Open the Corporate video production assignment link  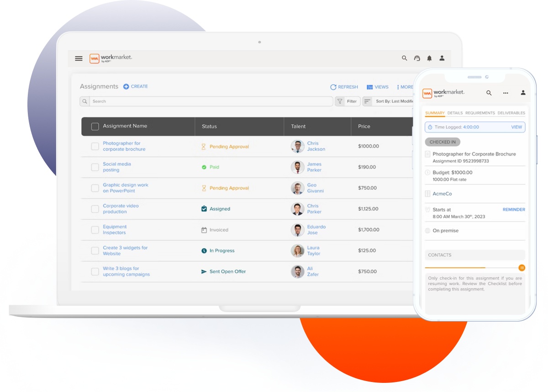pos(121,209)
